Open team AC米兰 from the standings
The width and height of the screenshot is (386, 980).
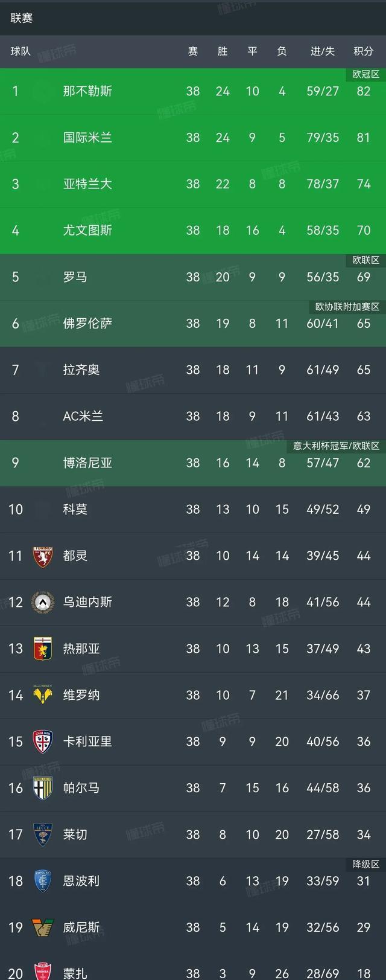(x=82, y=417)
